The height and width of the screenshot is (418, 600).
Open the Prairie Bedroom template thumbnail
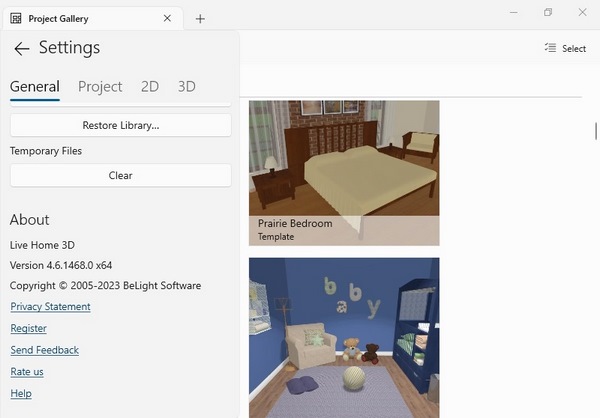coord(344,173)
